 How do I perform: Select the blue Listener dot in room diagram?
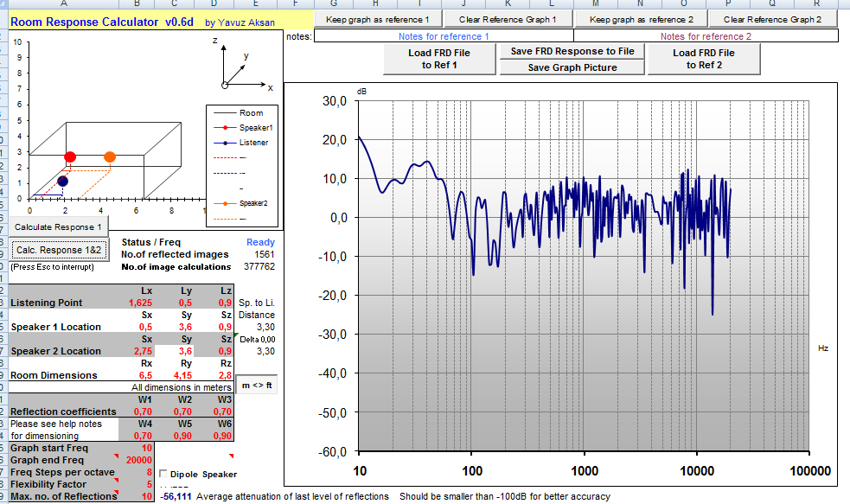point(62,181)
